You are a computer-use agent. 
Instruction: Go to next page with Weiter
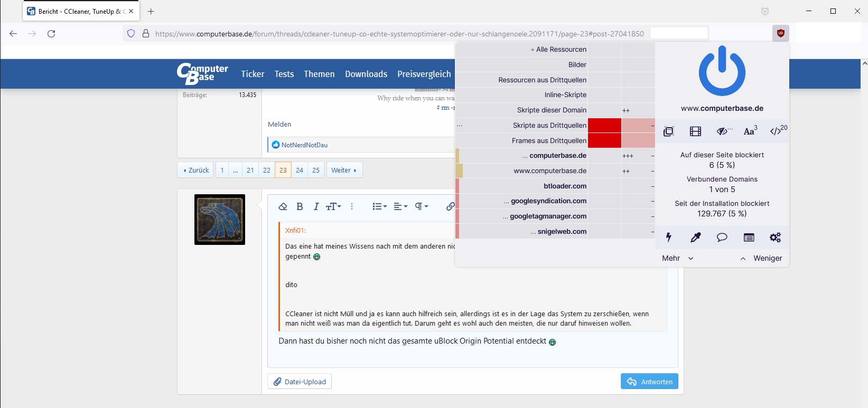tap(344, 170)
